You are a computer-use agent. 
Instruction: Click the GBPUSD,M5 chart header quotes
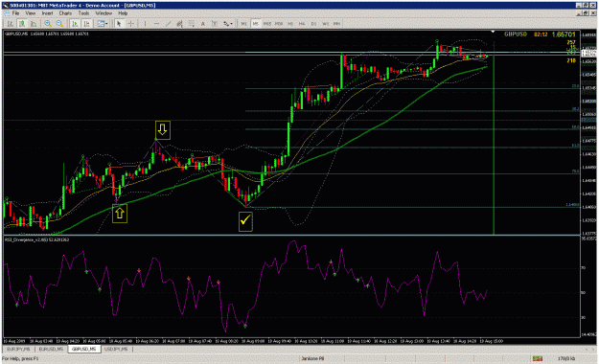47,34
